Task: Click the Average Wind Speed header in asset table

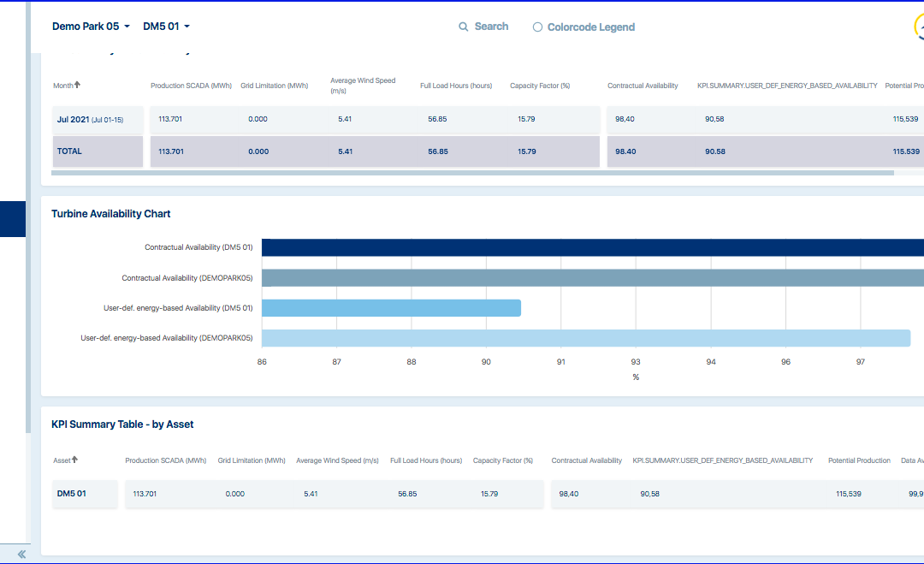Action: click(x=337, y=460)
